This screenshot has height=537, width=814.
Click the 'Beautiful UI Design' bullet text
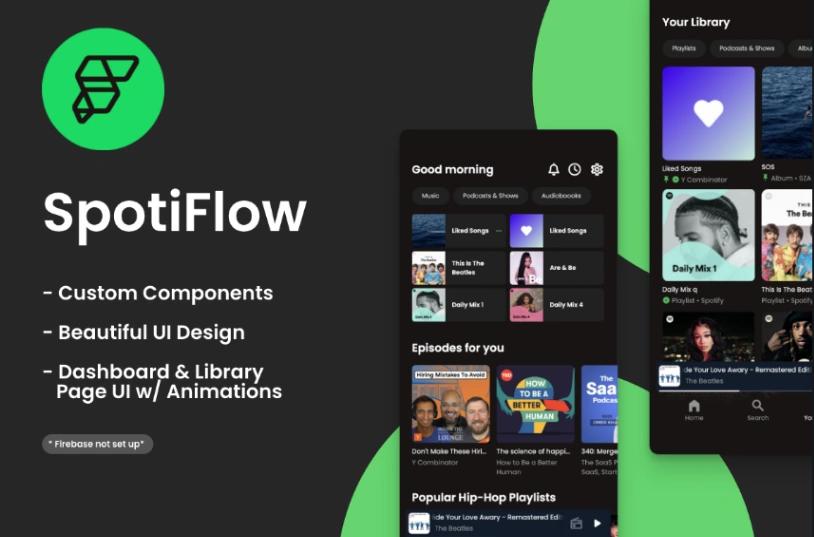coord(151,332)
